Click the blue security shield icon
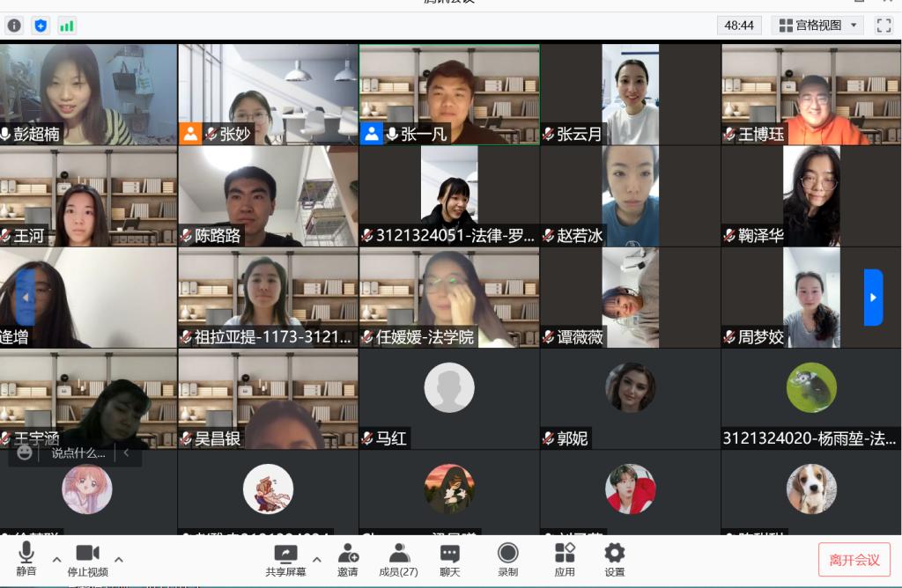902x588 pixels. [x=41, y=26]
